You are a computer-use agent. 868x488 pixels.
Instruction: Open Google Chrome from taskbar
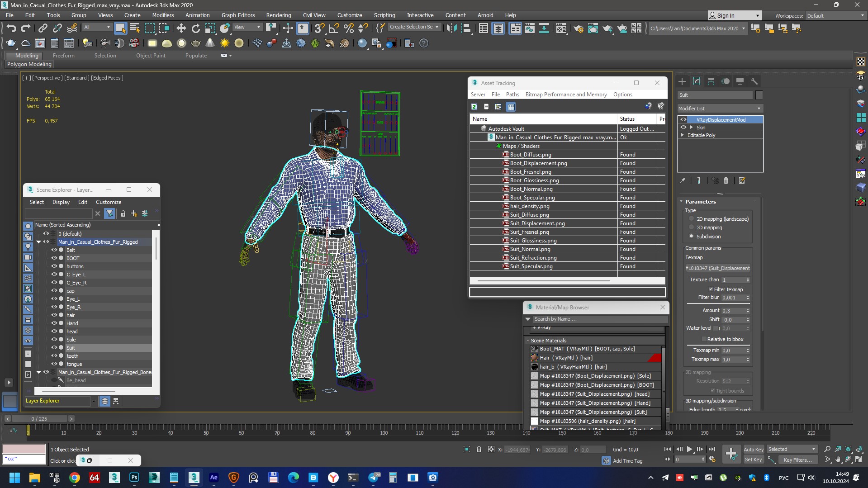click(x=75, y=478)
